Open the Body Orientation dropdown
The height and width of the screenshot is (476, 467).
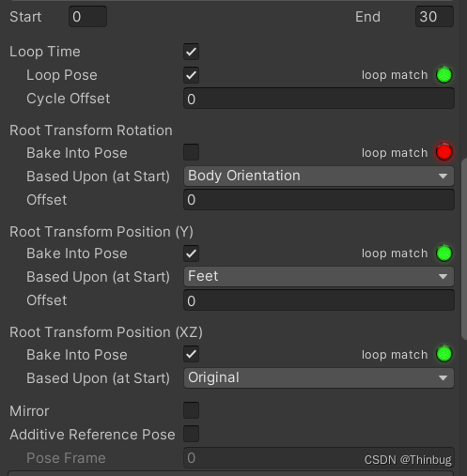tap(319, 176)
